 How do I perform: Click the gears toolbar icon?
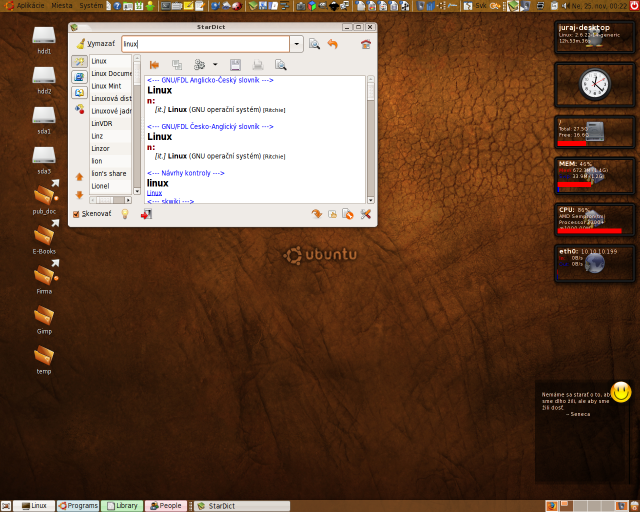click(x=200, y=65)
